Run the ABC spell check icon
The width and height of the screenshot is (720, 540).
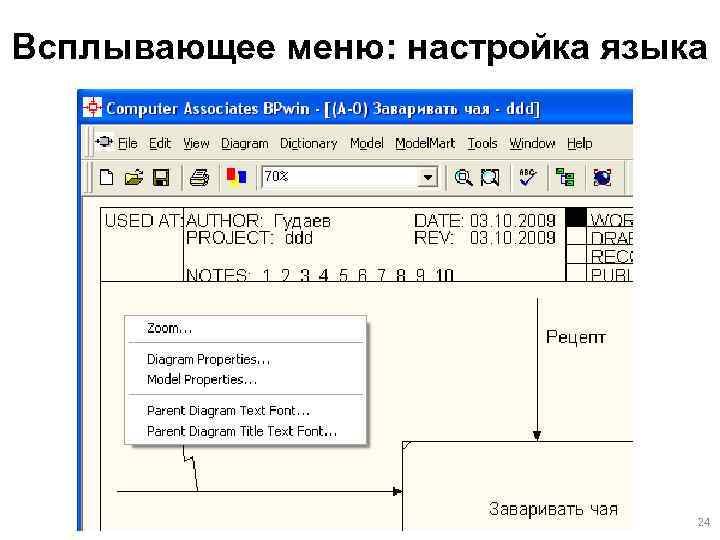tap(528, 177)
